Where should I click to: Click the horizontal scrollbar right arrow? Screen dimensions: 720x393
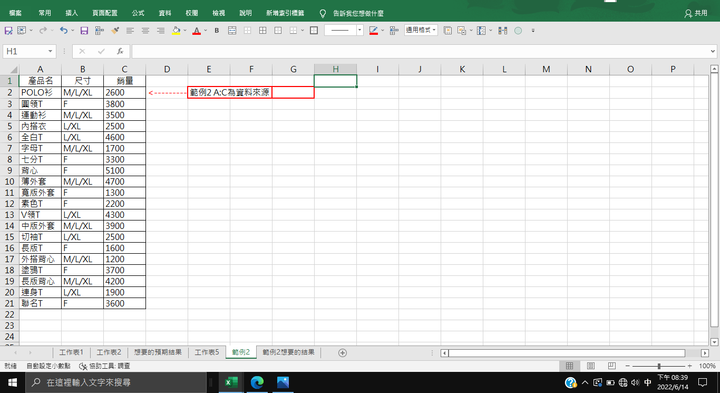click(705, 353)
